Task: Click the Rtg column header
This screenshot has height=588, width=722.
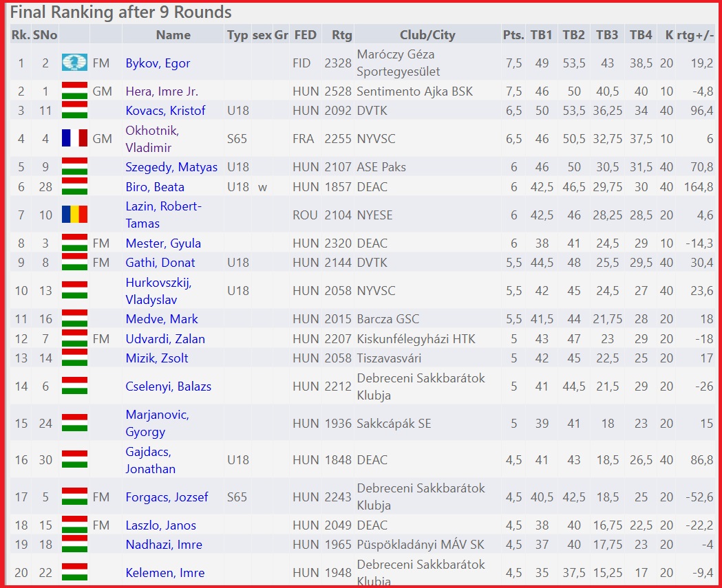Action: pos(341,35)
